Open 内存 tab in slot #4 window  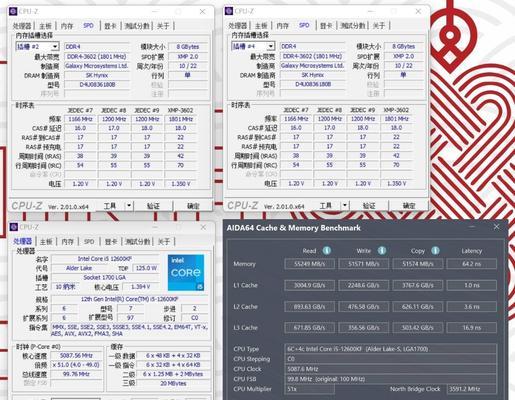tap(283, 25)
